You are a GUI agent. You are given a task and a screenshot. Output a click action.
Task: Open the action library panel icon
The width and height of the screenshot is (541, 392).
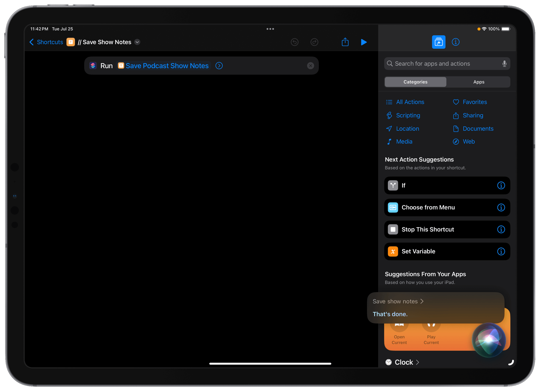pyautogui.click(x=438, y=42)
